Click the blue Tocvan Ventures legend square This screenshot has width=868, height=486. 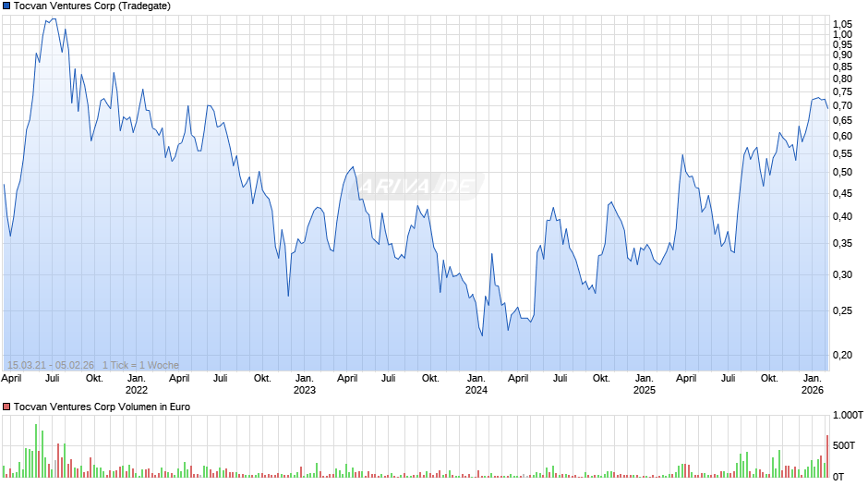pyautogui.click(x=6, y=6)
